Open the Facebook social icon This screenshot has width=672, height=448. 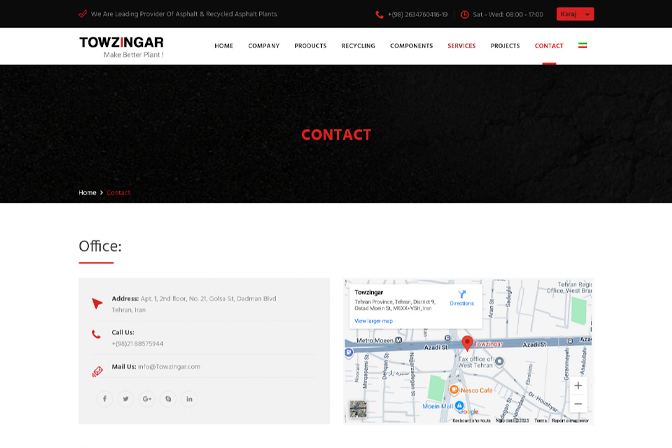[105, 399]
